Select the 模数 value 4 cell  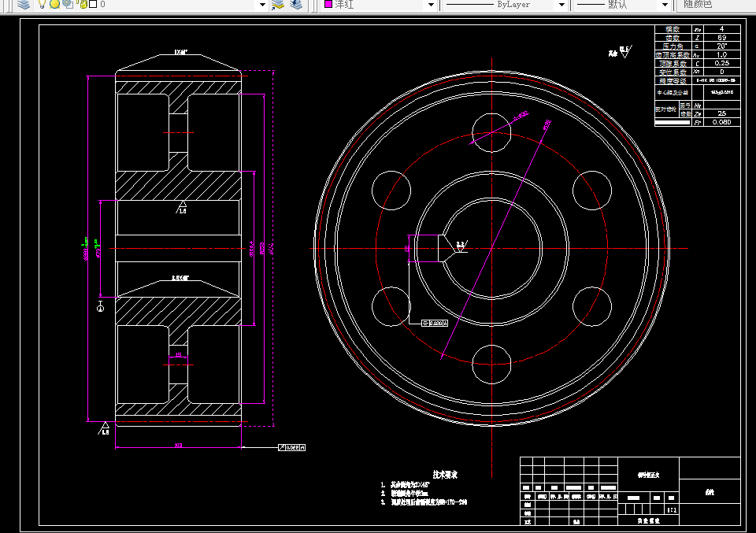[x=722, y=29]
